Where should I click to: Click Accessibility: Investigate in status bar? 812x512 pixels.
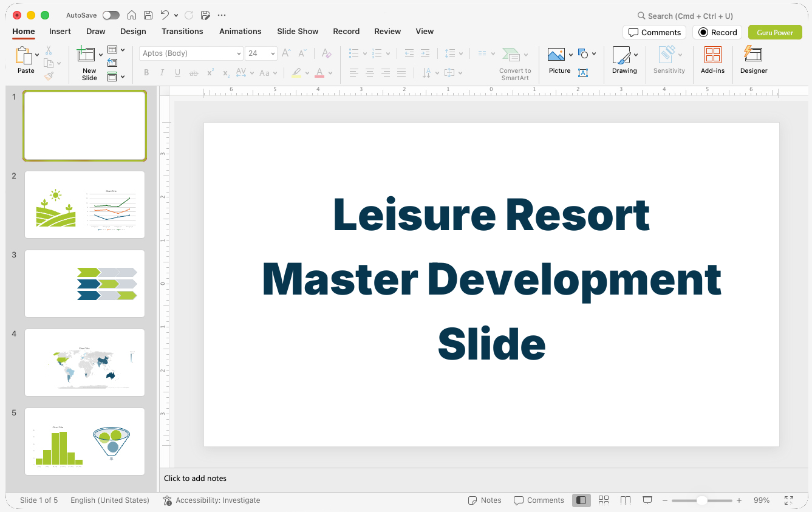tap(211, 500)
